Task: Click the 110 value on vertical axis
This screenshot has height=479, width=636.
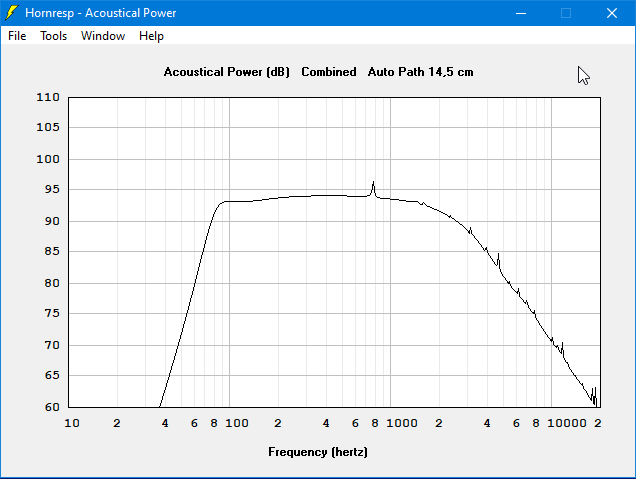Action: (x=48, y=97)
